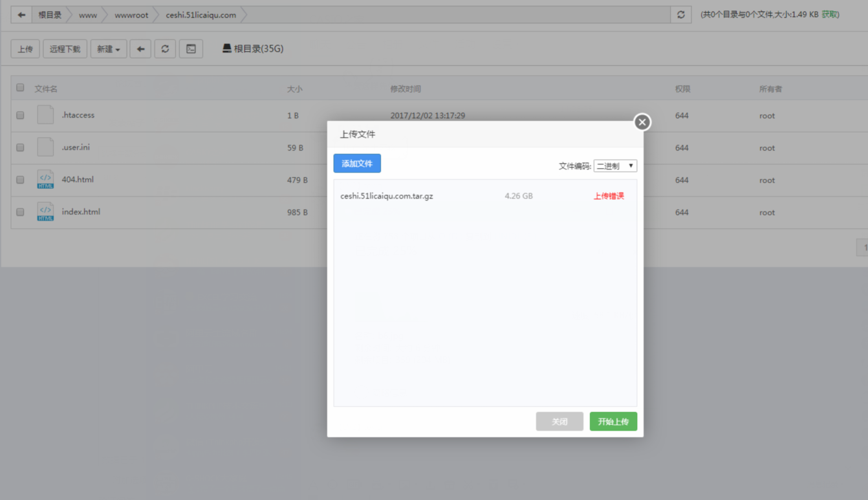
Task: Go to wwwroot in breadcrumb
Action: (131, 15)
